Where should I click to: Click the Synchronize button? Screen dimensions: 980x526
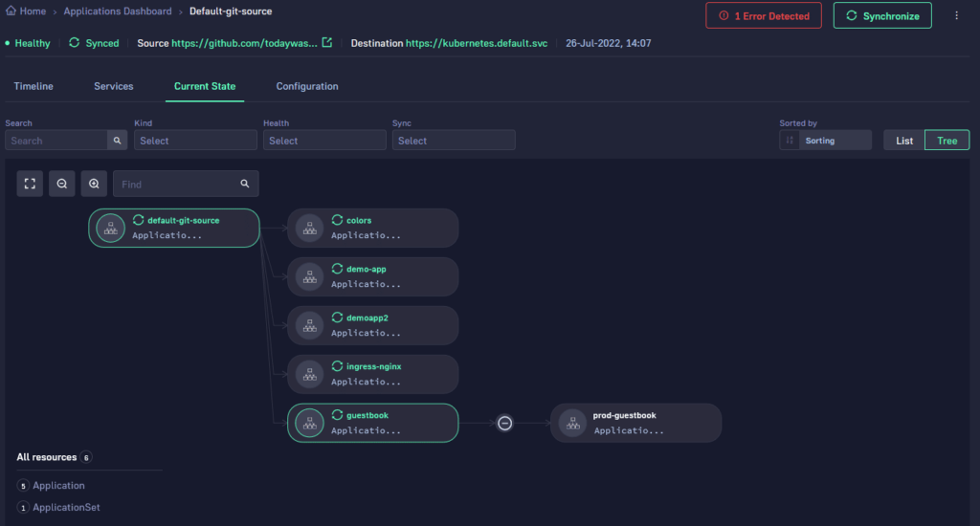click(881, 16)
